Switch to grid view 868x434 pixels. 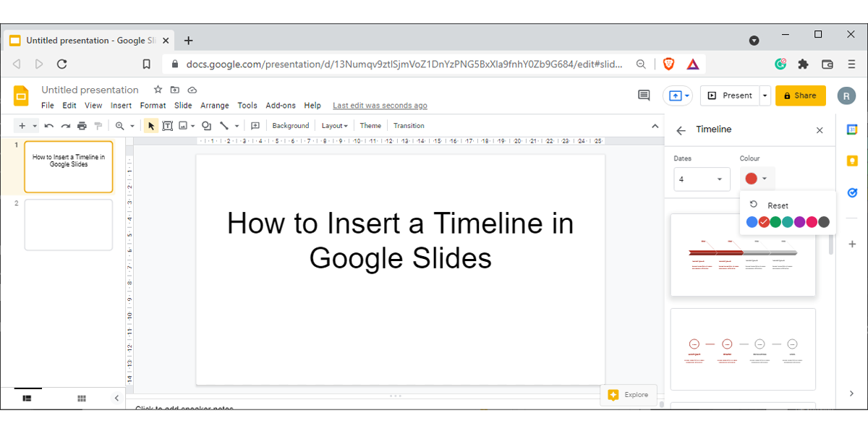point(82,398)
